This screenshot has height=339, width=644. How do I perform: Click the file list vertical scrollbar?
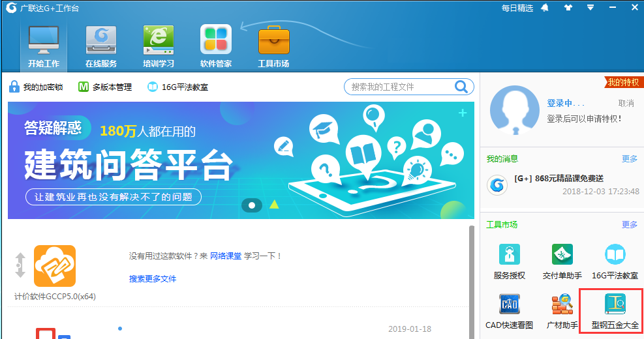pos(472,282)
